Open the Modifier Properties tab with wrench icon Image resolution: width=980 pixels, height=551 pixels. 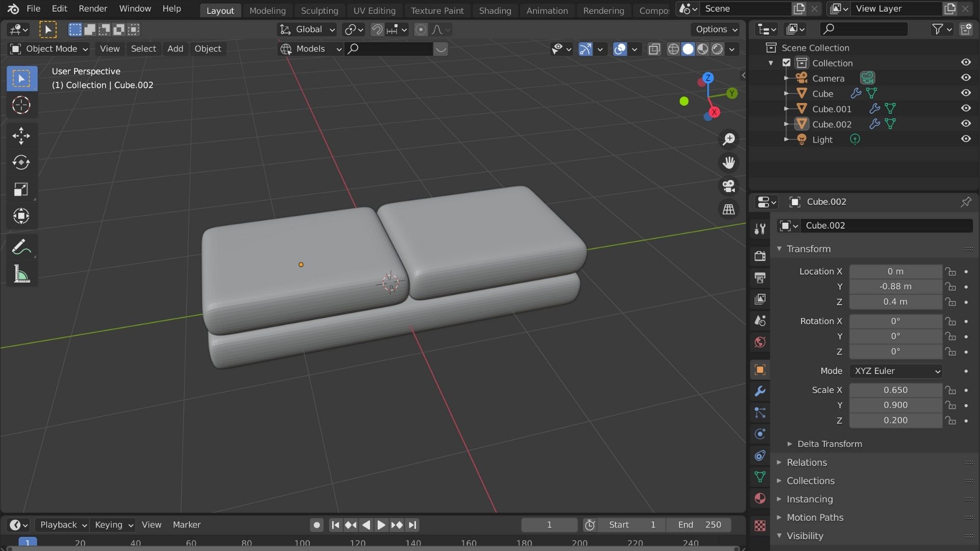(759, 391)
